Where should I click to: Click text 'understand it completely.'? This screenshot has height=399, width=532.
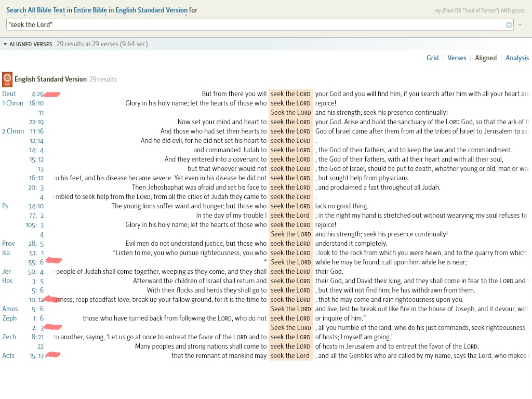351,244
